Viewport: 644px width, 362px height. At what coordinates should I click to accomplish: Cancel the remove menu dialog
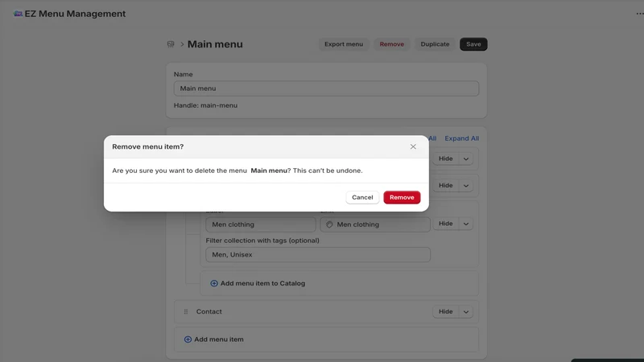point(362,197)
